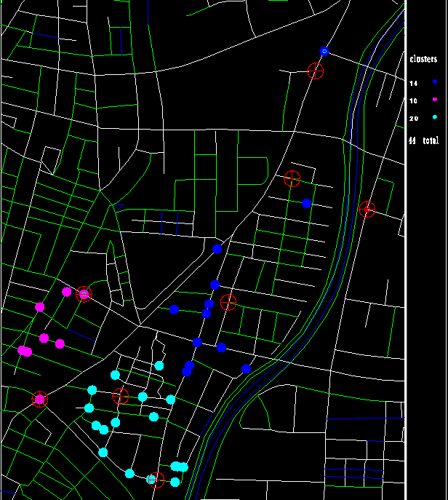Click the magenta cluster swatch in legend
Viewport: 448px width, 500px height.
435,100
